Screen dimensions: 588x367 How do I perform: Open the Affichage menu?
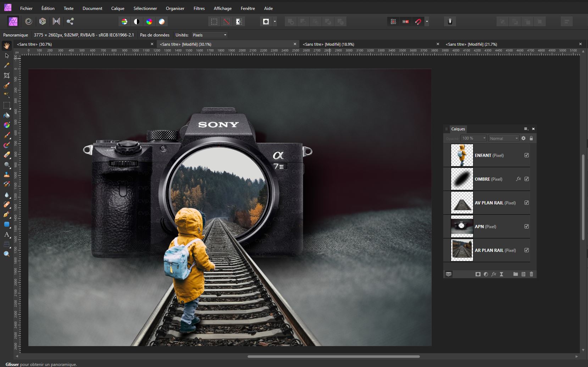[223, 8]
